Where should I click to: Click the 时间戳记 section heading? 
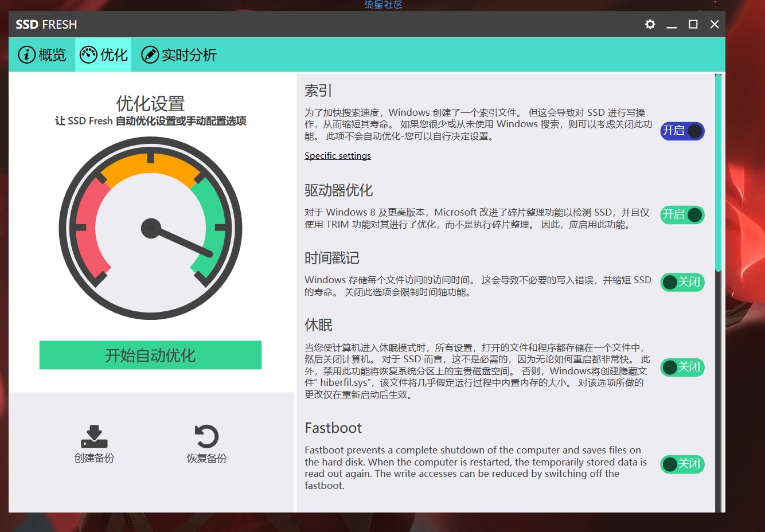[331, 258]
